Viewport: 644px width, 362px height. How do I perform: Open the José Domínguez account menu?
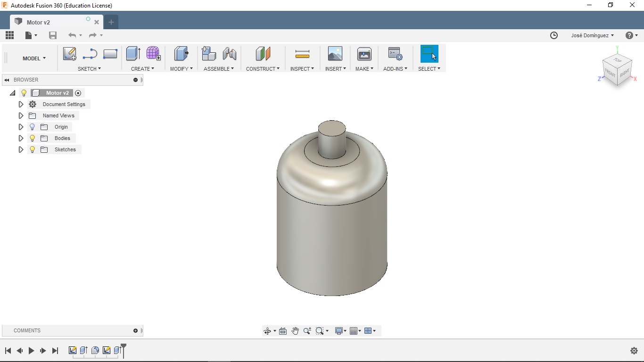click(x=592, y=35)
